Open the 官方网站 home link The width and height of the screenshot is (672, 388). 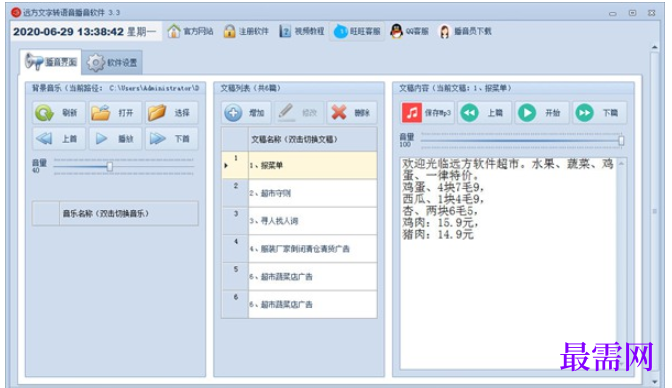pyautogui.click(x=190, y=31)
